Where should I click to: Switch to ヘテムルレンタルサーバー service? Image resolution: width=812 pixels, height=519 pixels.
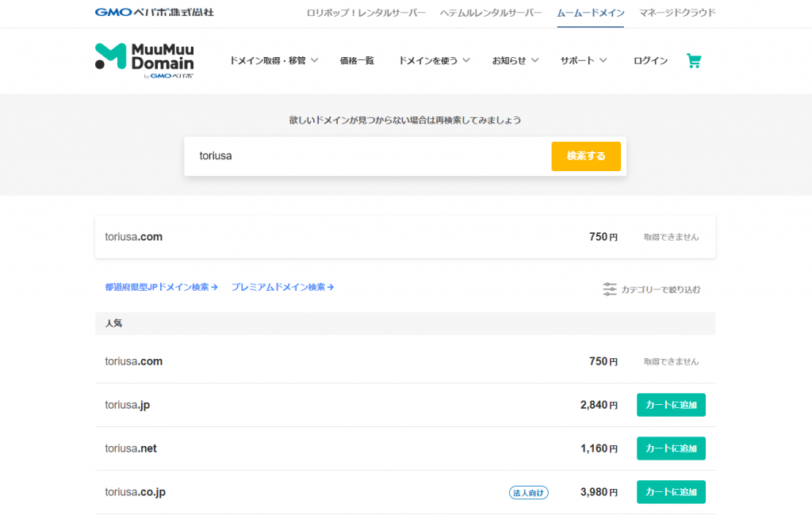point(491,13)
